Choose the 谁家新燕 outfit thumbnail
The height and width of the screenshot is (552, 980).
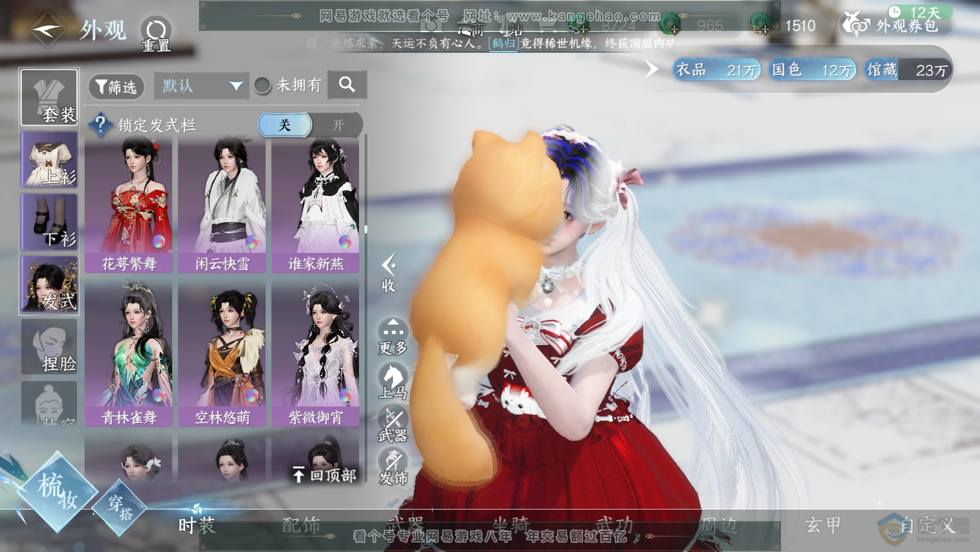click(315, 204)
